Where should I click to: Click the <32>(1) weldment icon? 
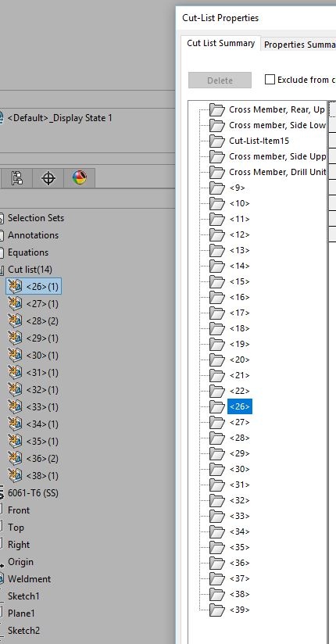click(x=15, y=390)
